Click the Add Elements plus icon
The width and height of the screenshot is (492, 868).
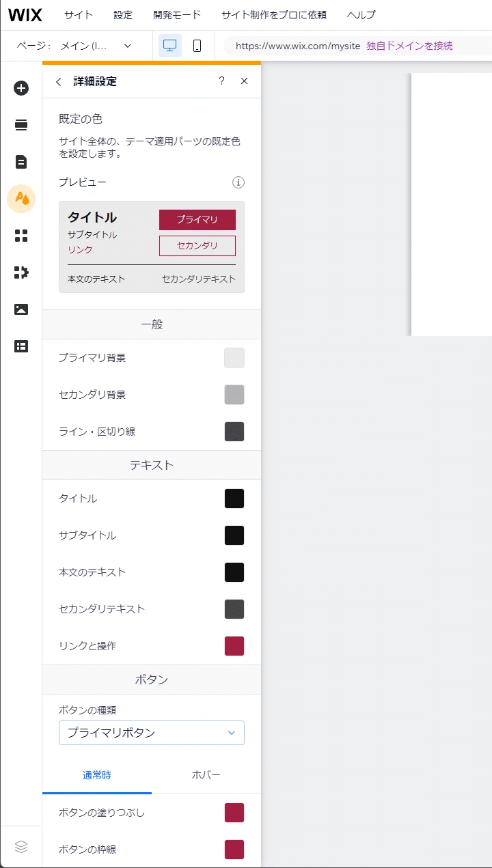(x=21, y=88)
